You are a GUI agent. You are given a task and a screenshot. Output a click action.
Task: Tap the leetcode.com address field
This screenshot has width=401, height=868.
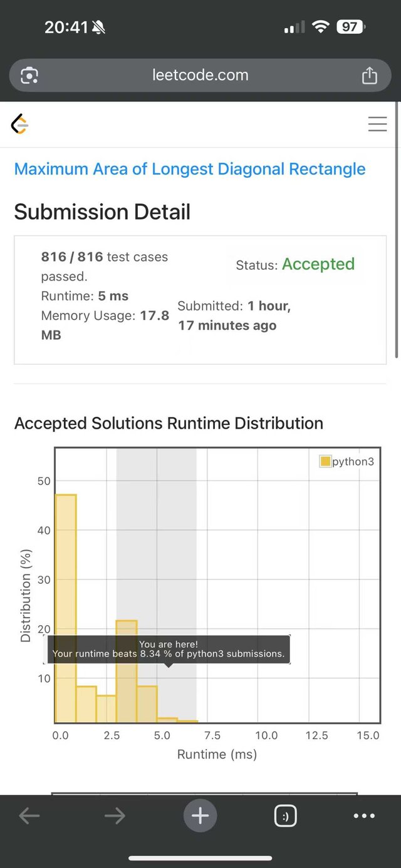[200, 76]
